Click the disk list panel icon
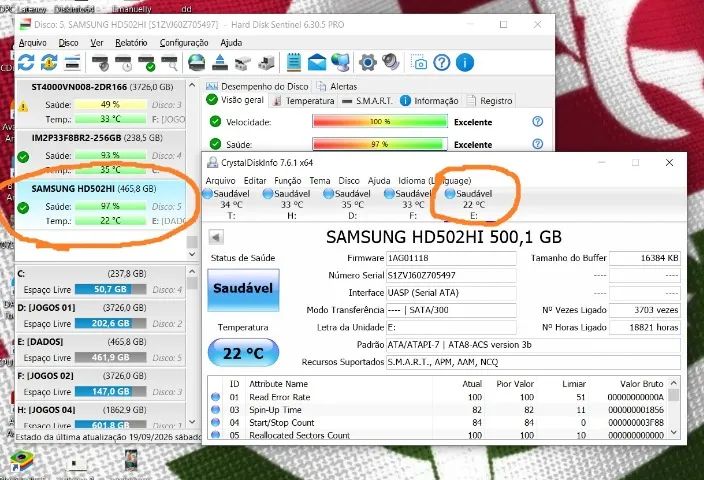 coord(72,62)
